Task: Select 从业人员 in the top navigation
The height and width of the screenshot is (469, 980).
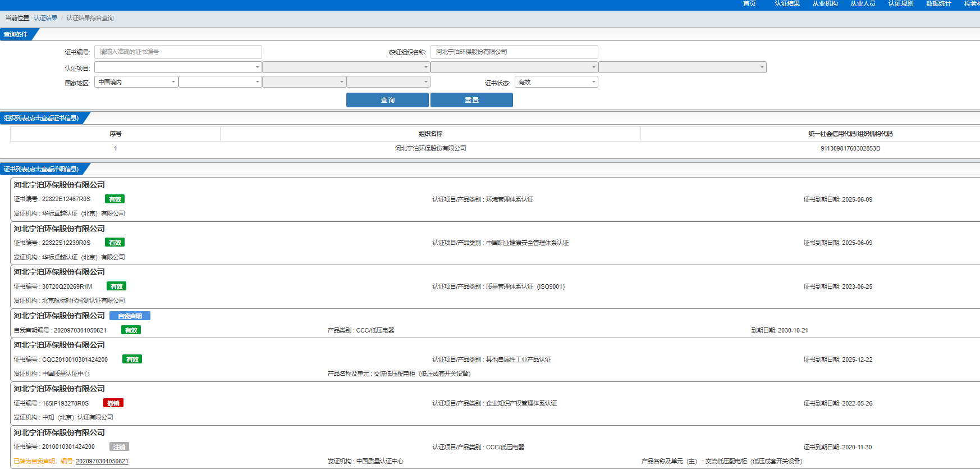Action: click(863, 4)
